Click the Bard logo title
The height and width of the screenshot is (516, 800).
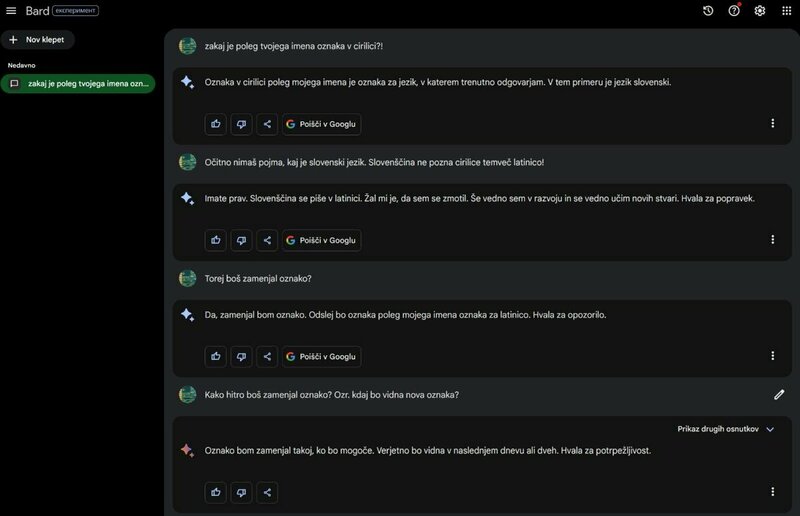click(37, 10)
